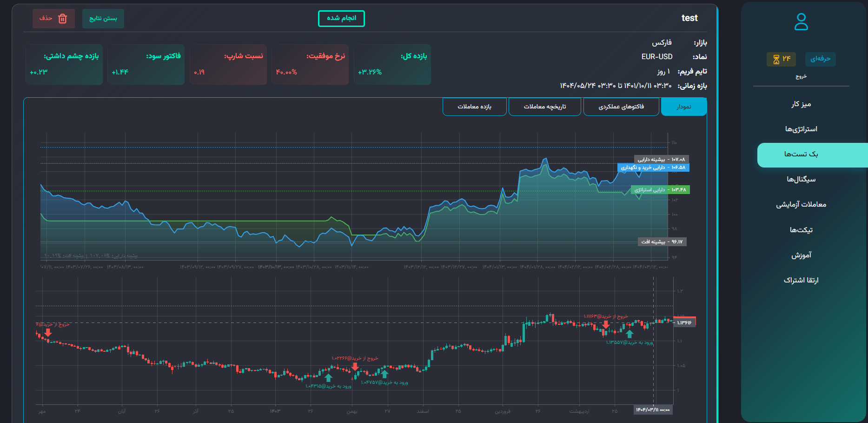Image resolution: width=868 pixels, height=423 pixels.
Task: Open the تاریخچه معاملات tab
Action: click(x=545, y=107)
